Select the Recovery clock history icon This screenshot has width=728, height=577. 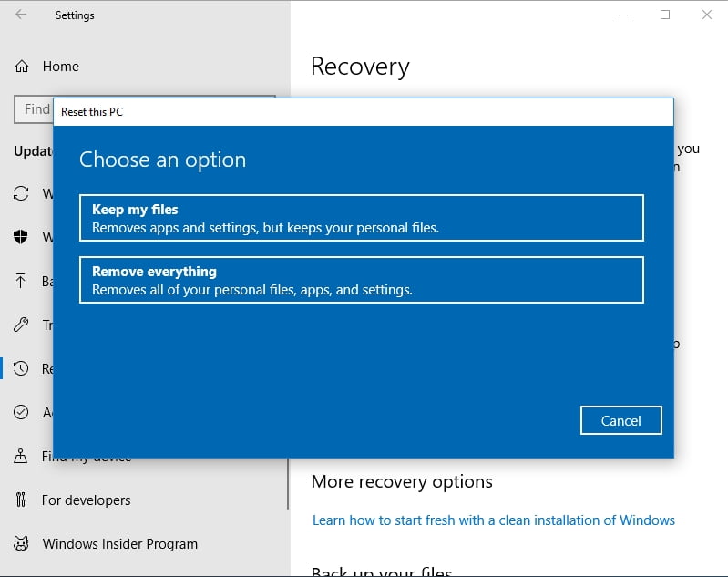point(21,368)
